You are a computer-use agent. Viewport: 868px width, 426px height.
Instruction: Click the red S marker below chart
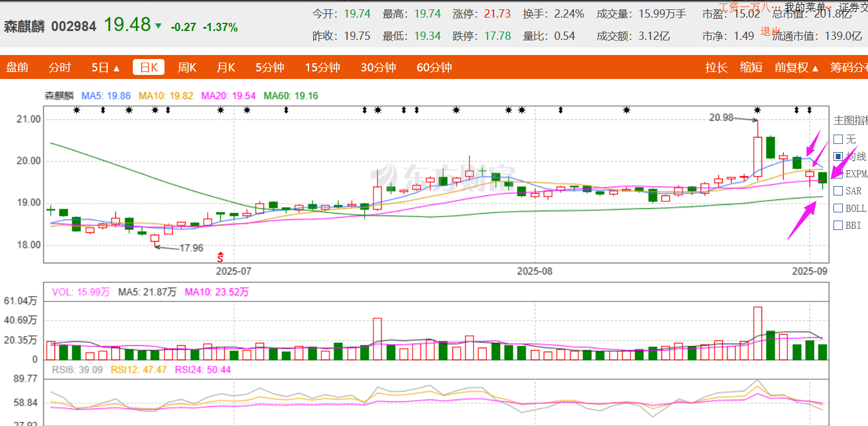click(x=221, y=256)
